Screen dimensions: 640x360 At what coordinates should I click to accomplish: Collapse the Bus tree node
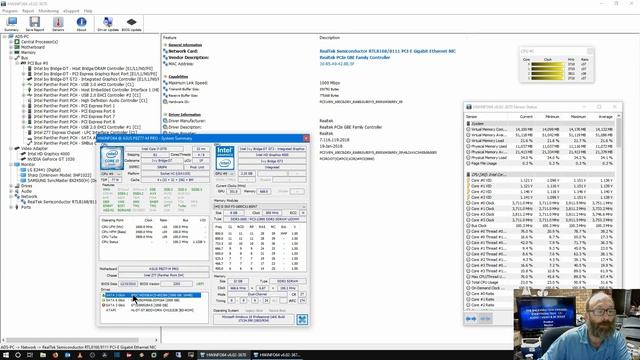tap(11, 58)
